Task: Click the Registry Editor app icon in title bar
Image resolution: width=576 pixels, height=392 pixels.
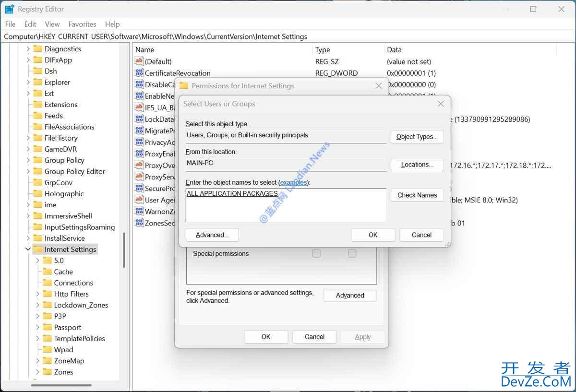Action: 10,9
